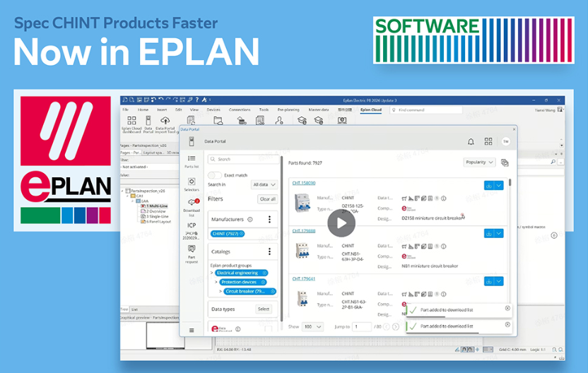Select 3 Single-Line page in tree
This screenshot has height=373, width=588.
tap(158, 216)
